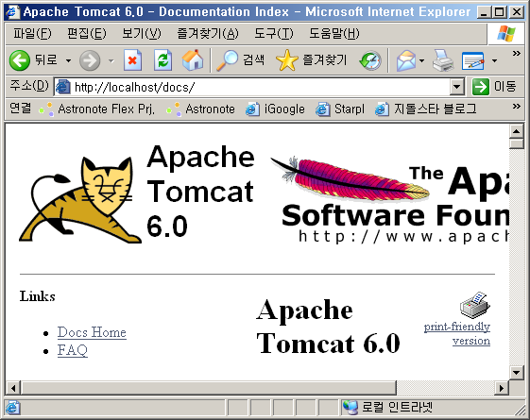Click the 연결 links bar label
The height and width of the screenshot is (420, 530).
[20, 109]
